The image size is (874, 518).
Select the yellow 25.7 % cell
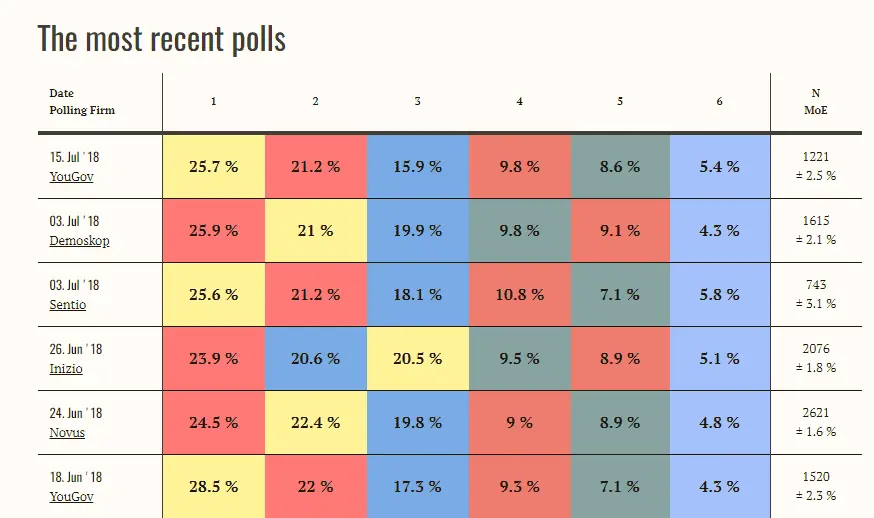(x=214, y=167)
